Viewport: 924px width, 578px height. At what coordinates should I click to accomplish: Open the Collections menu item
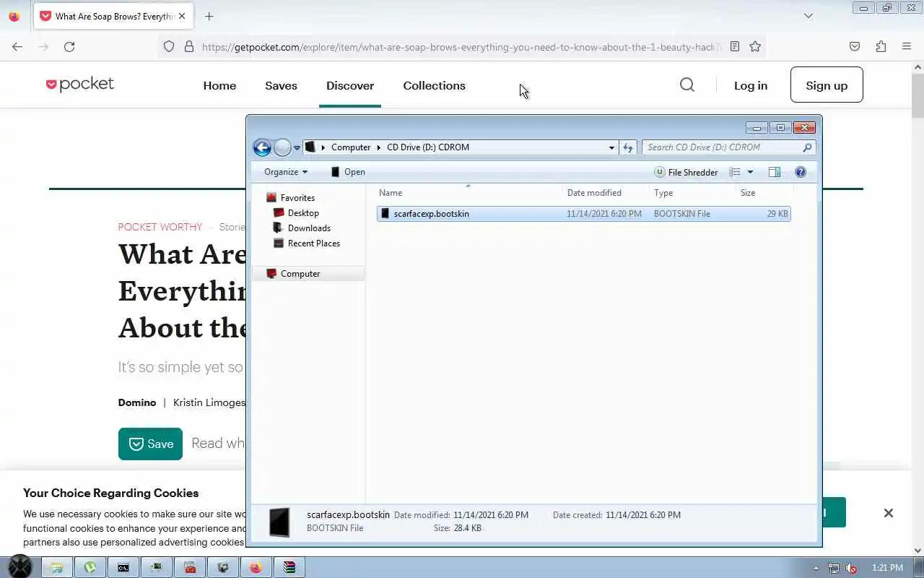434,85
